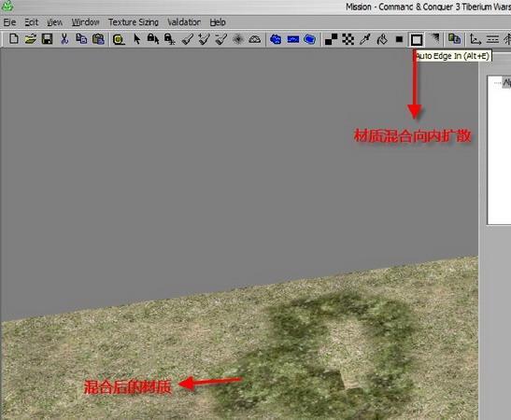Image resolution: width=511 pixels, height=420 pixels.
Task: Select the mound-shaped ramp tool
Action: pos(255,39)
